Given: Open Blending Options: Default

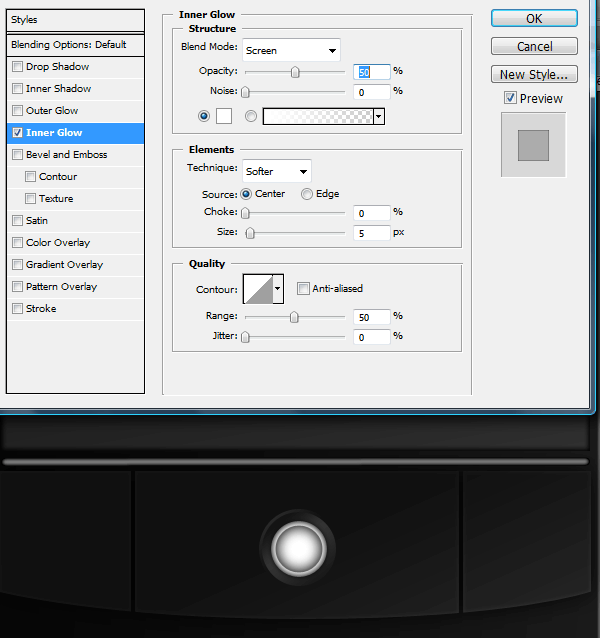Looking at the screenshot, I should [75, 45].
